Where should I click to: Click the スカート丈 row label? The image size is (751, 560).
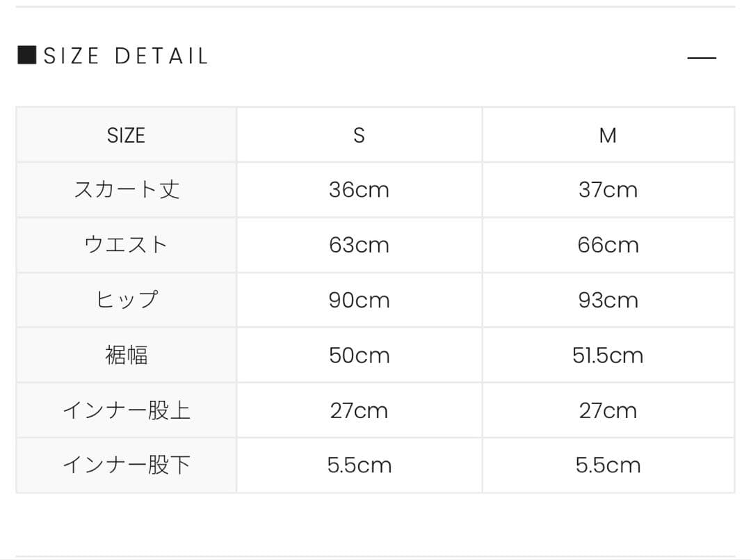click(126, 190)
